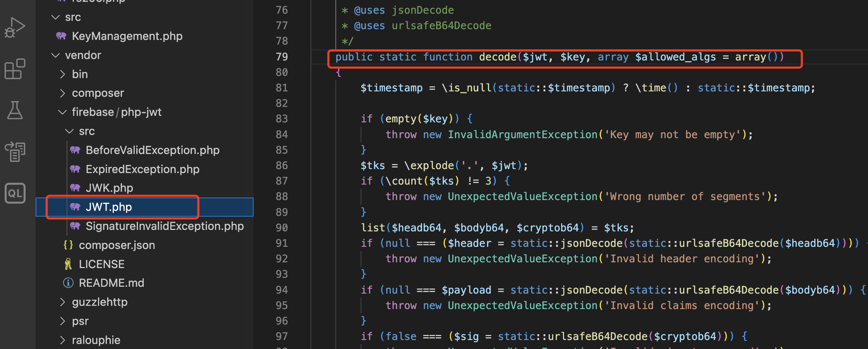Screen dimensions: 868x349
Task: Expand the psr folder
Action: (63, 321)
